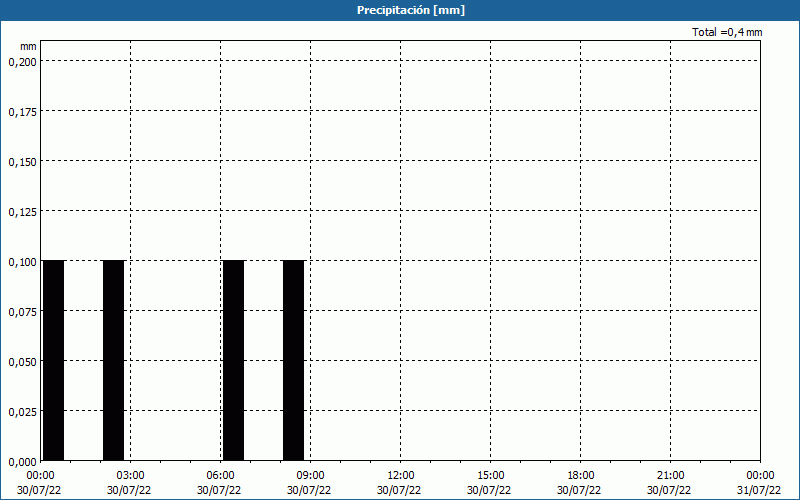
Task: Click the 0,075 y-axis value
Action: [x=23, y=312]
